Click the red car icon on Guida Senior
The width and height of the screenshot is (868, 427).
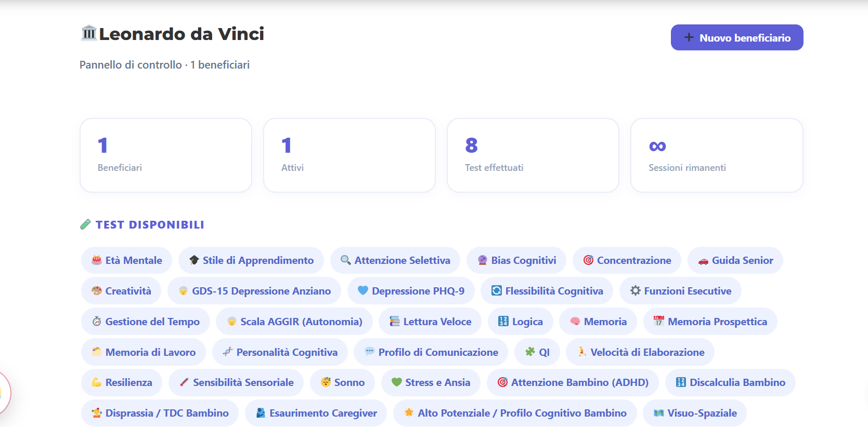pyautogui.click(x=703, y=261)
